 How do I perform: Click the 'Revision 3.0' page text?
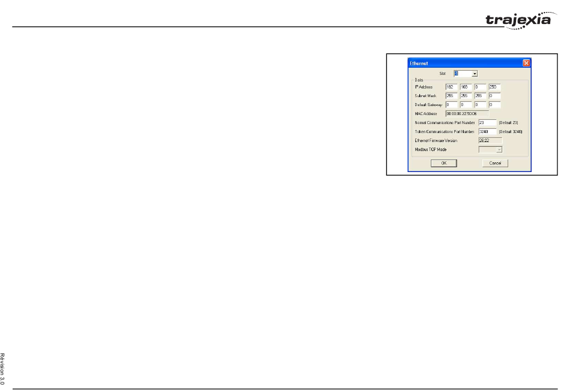(2, 369)
